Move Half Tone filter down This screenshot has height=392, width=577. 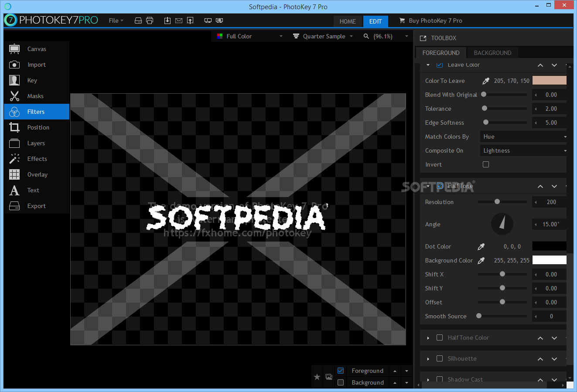pyautogui.click(x=554, y=186)
